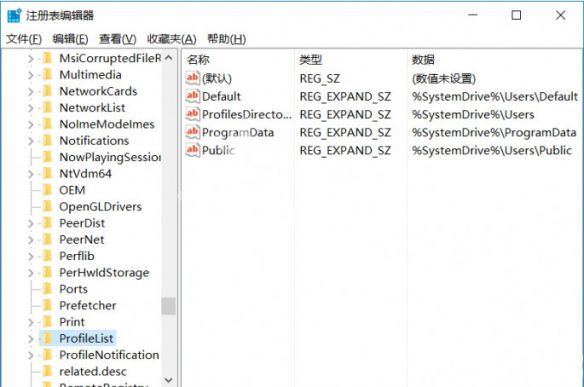
Task: Open the 查看(V) menu
Action: pos(118,39)
